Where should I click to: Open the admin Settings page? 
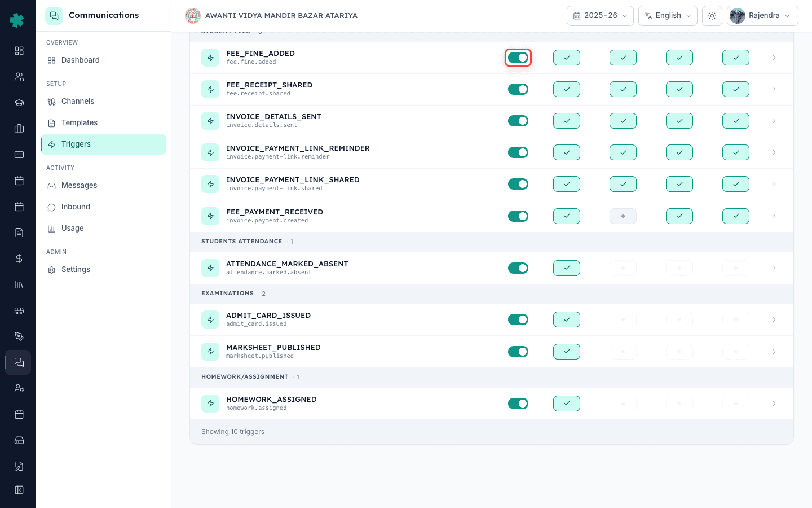coord(103,270)
